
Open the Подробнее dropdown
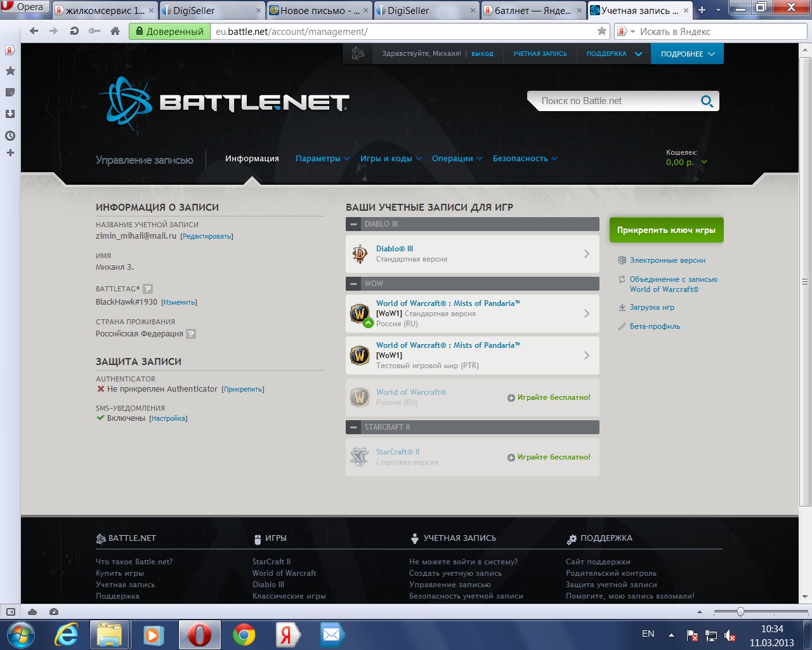687,54
